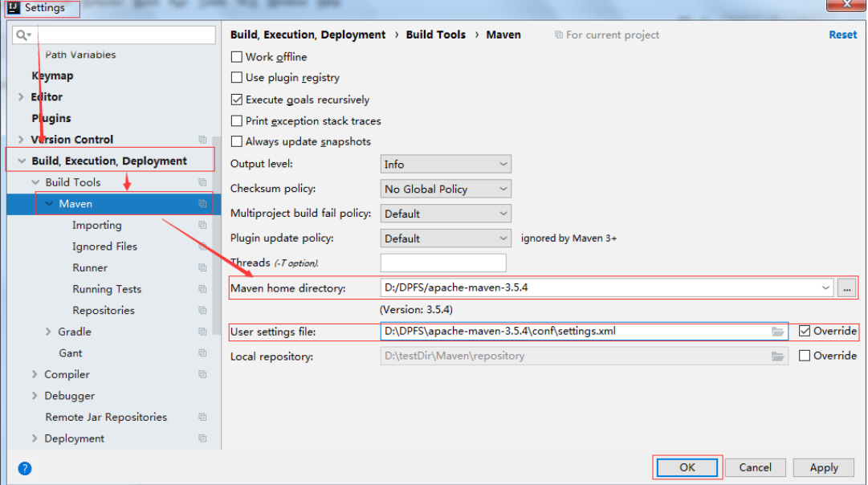
Task: Click the Cancel button
Action: tap(755, 468)
